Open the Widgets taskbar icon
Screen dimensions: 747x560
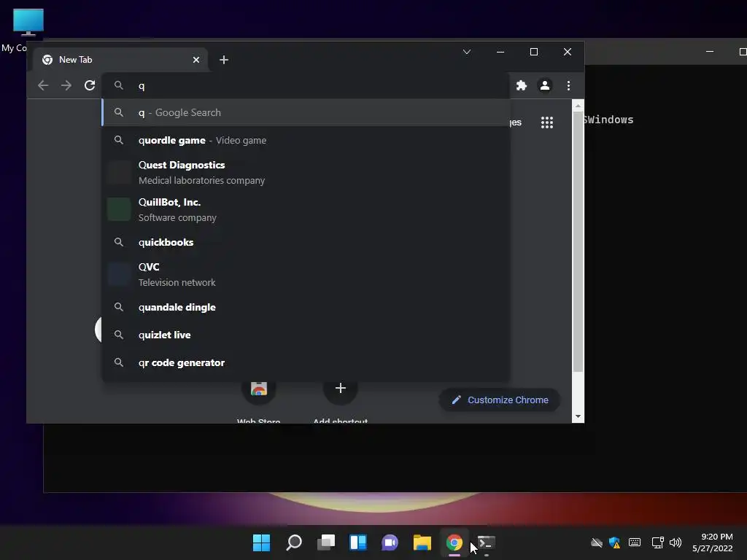pos(357,542)
